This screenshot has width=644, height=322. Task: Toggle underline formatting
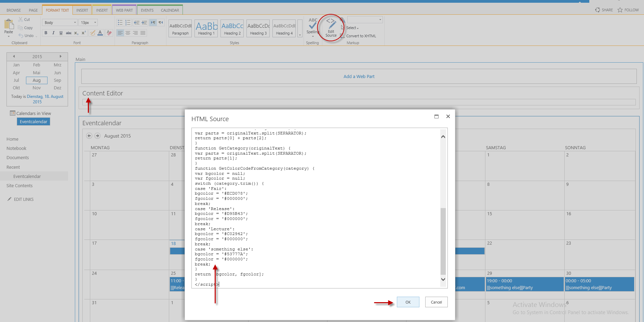(x=61, y=33)
